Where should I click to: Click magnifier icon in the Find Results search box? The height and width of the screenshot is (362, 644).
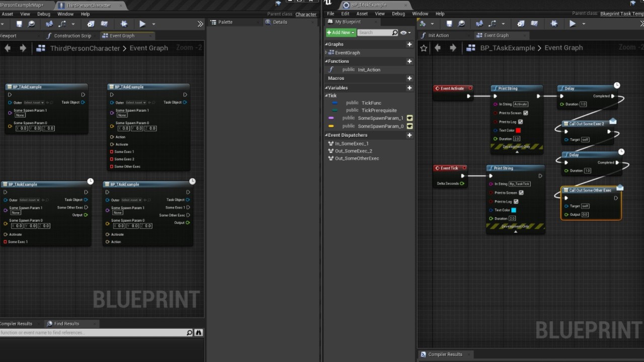click(x=189, y=332)
